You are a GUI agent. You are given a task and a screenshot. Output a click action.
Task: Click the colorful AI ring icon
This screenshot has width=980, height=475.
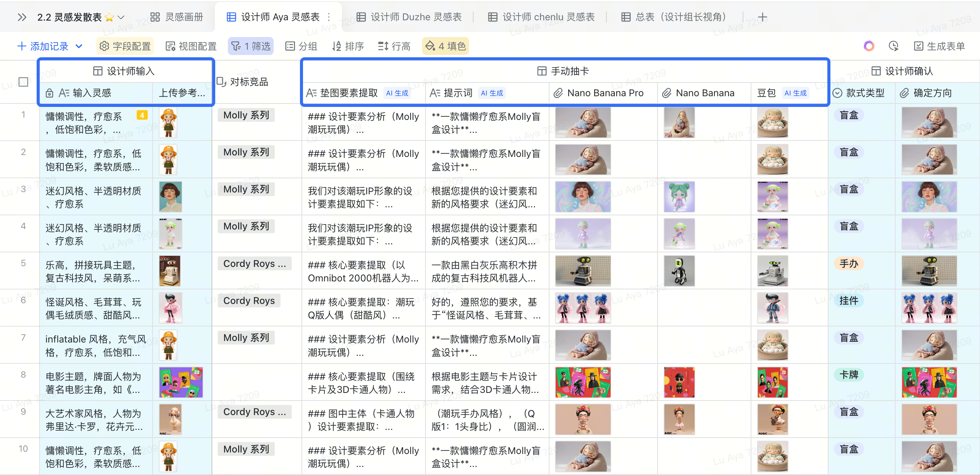tap(869, 46)
